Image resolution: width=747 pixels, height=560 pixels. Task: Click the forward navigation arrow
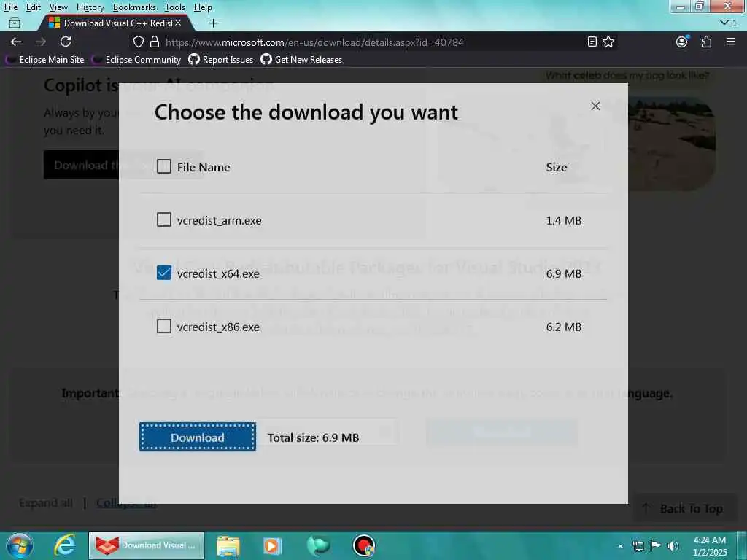[x=41, y=42]
